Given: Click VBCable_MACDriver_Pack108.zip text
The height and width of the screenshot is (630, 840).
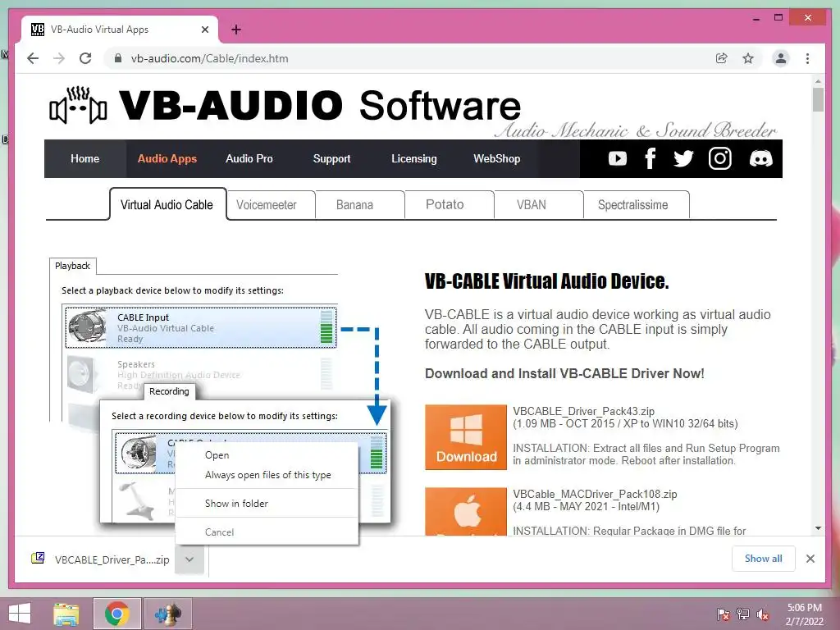Looking at the screenshot, I should 595,494.
